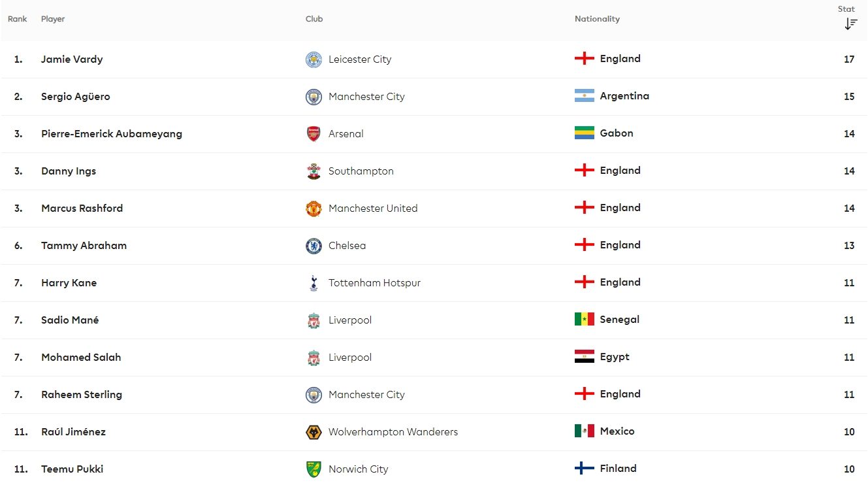This screenshot has width=868, height=485.
Task: Open Pierre-Emerick Aubameyang's player profile
Action: pos(112,133)
